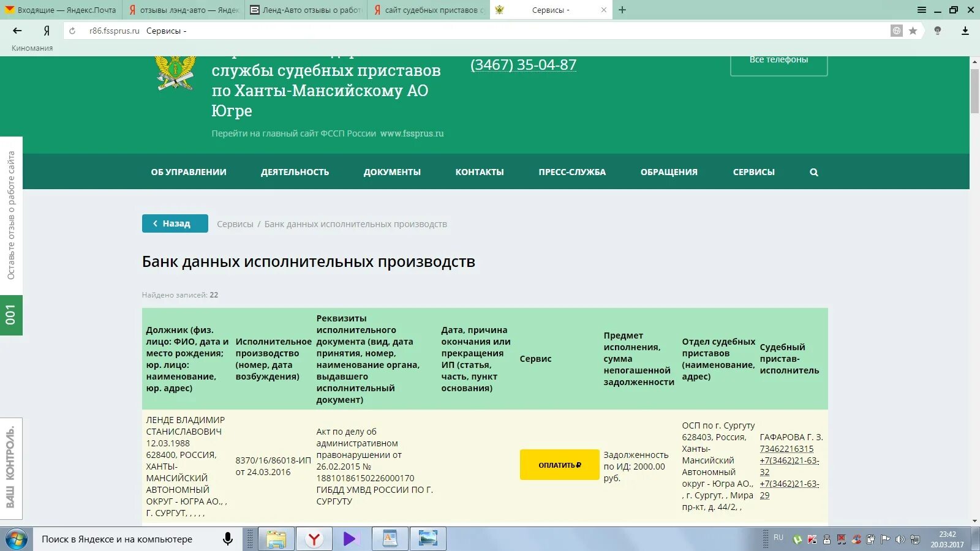
Task: Click the site search magnifier icon
Action: [x=813, y=172]
